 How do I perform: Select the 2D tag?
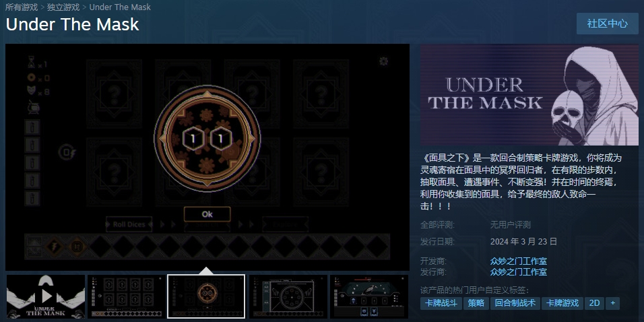pos(594,303)
